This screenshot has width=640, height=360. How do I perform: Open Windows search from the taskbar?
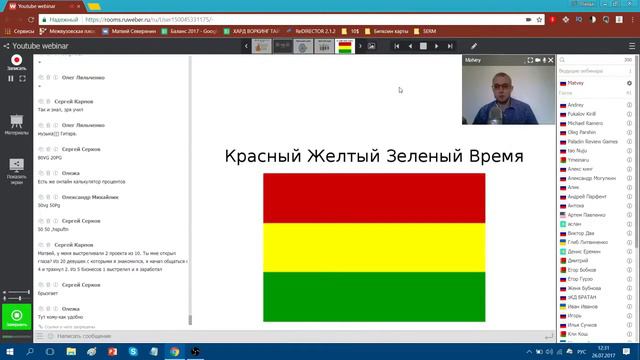tap(30, 351)
